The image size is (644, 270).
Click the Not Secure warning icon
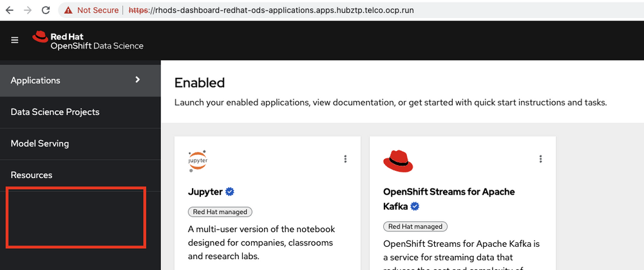tap(68, 10)
